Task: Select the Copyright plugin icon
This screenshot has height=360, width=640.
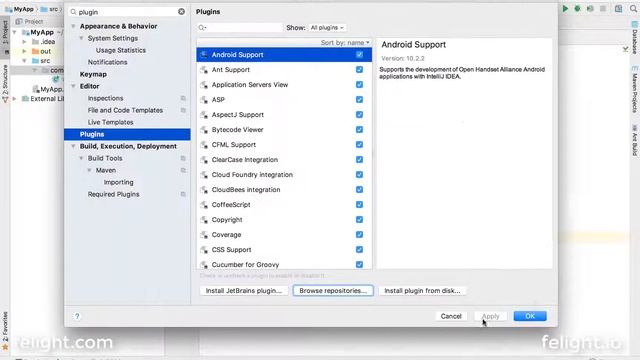Action: [x=204, y=220]
